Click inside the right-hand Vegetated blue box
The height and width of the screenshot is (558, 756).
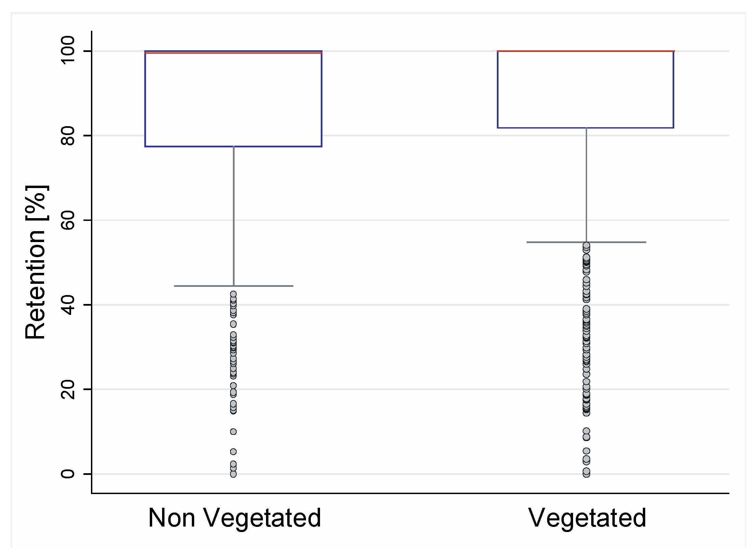(585, 90)
